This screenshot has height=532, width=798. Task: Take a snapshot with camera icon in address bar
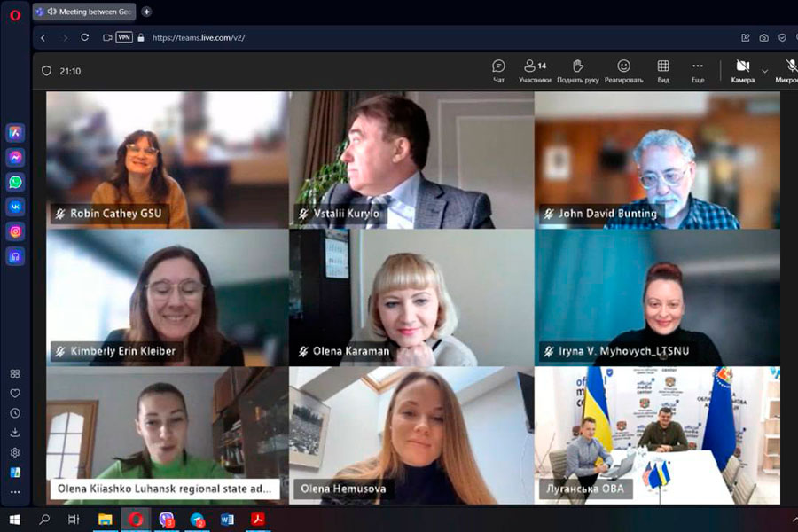(x=764, y=37)
